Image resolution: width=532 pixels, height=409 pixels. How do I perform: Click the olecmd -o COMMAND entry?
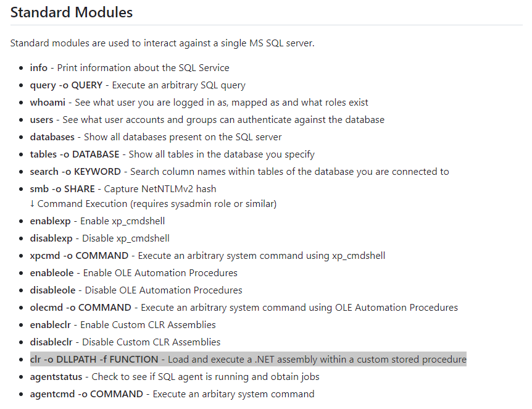pyautogui.click(x=80, y=308)
